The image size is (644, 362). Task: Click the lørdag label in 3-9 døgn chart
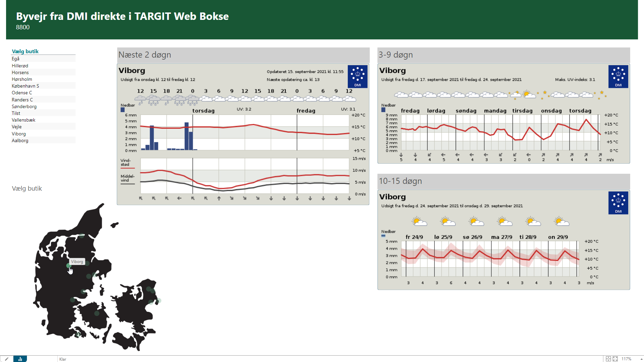tap(436, 111)
